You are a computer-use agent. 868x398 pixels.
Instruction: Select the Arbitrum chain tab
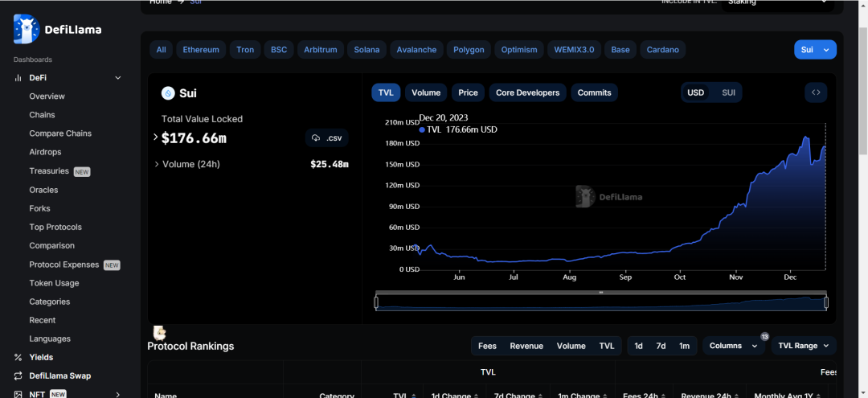(x=321, y=49)
